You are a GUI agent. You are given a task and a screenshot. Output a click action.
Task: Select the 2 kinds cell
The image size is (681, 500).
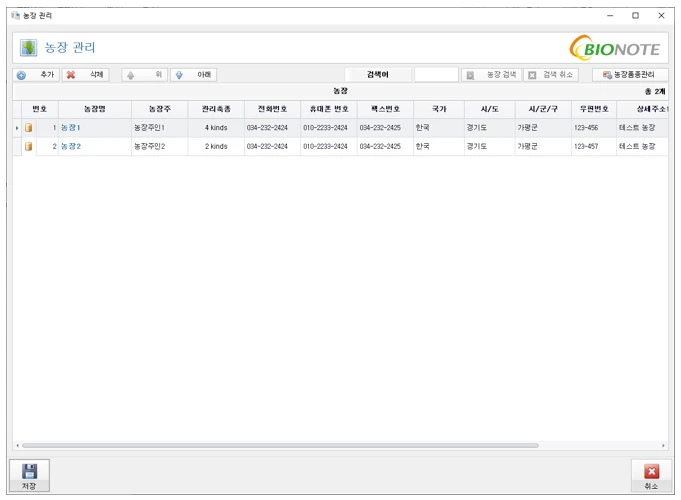coord(216,146)
